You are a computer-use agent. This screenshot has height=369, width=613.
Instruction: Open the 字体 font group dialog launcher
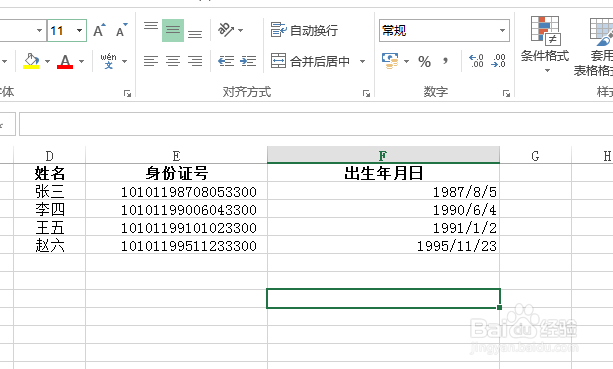[127, 93]
